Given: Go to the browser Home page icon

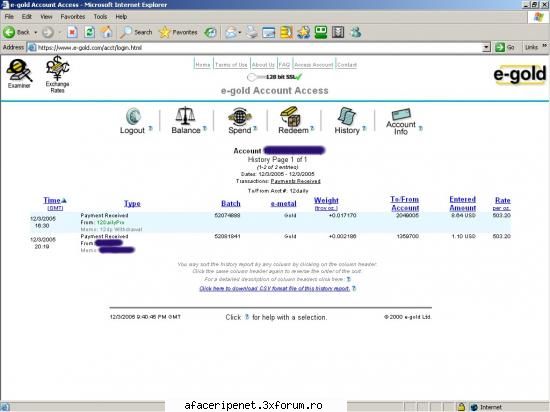Looking at the screenshot, I should [x=107, y=32].
